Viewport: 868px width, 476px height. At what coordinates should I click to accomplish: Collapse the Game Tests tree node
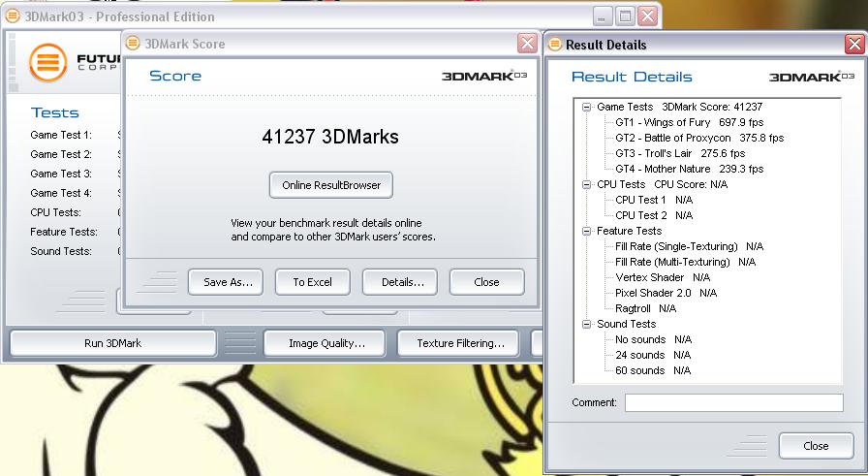[587, 107]
